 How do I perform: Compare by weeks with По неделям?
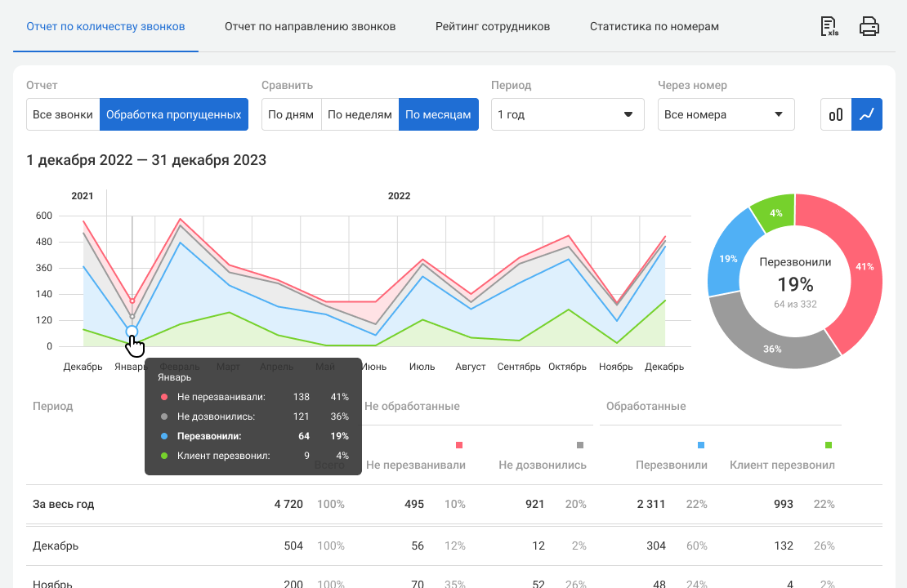click(x=360, y=115)
